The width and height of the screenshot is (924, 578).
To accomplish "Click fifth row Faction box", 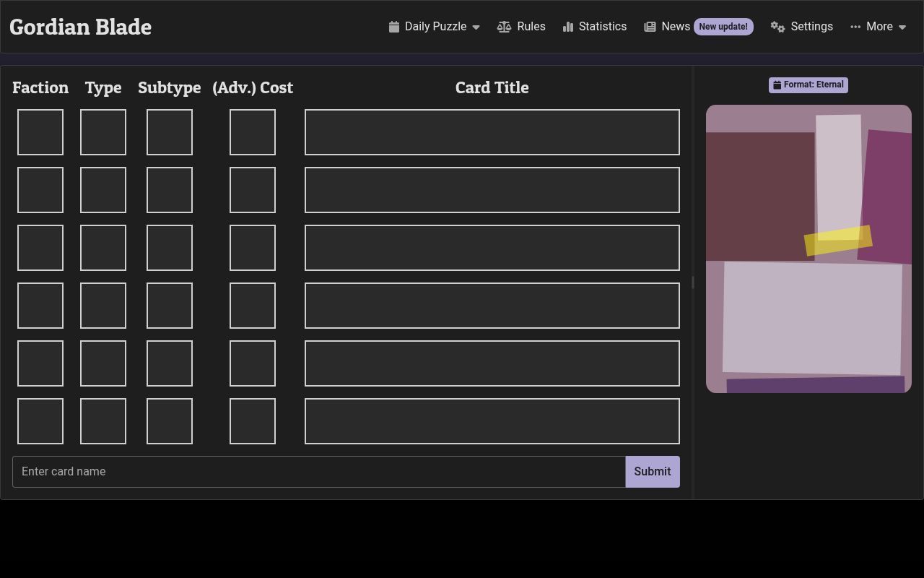I will tap(40, 363).
